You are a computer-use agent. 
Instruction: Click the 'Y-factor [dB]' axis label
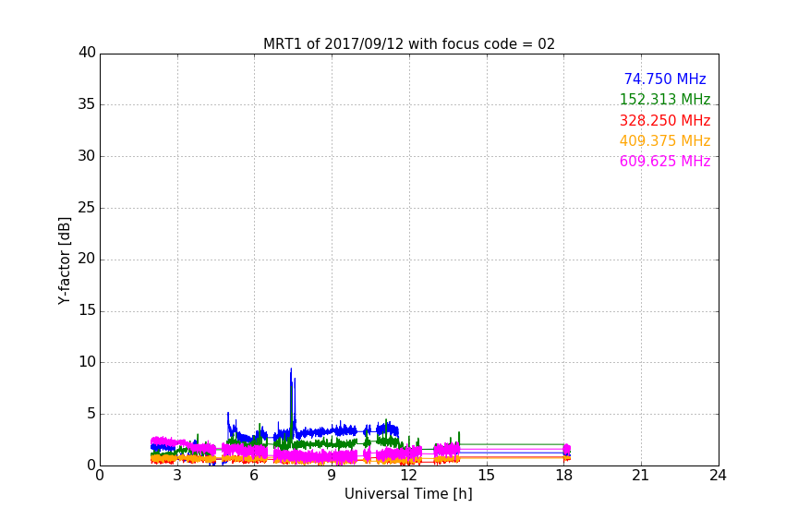tap(64, 260)
